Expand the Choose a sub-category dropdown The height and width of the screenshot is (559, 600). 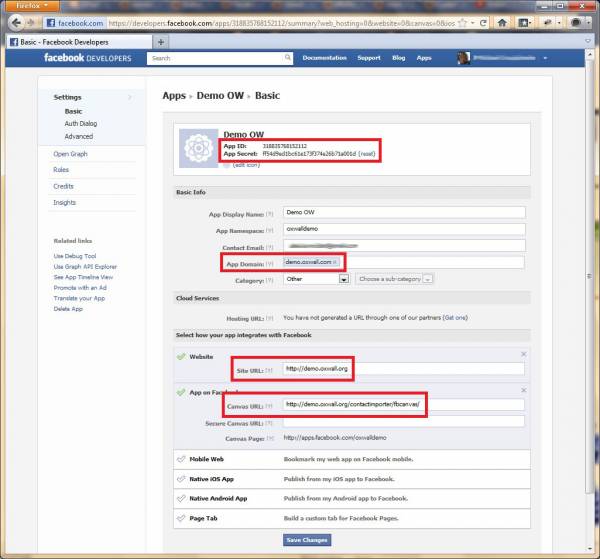pyautogui.click(x=394, y=279)
